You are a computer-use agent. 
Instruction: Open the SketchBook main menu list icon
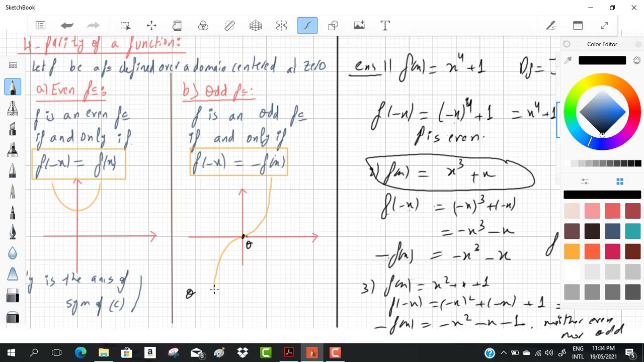point(41,25)
